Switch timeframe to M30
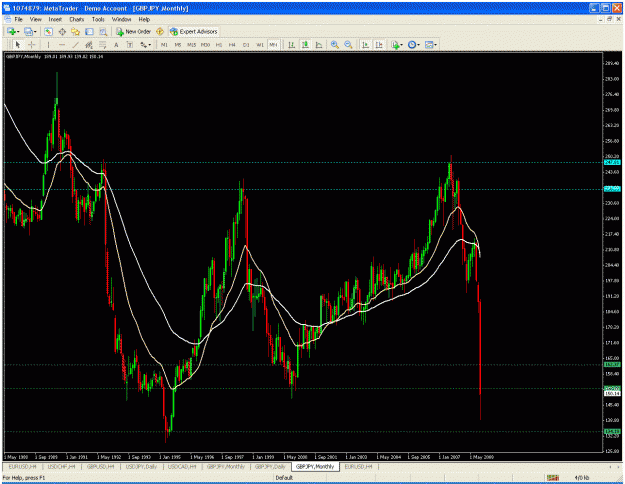 pyautogui.click(x=205, y=45)
